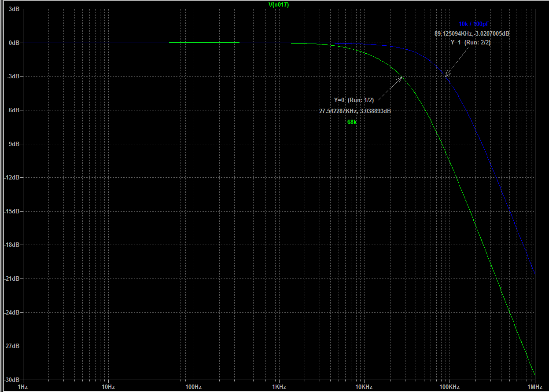Click the 1Hz horizontal axis label

point(23,387)
